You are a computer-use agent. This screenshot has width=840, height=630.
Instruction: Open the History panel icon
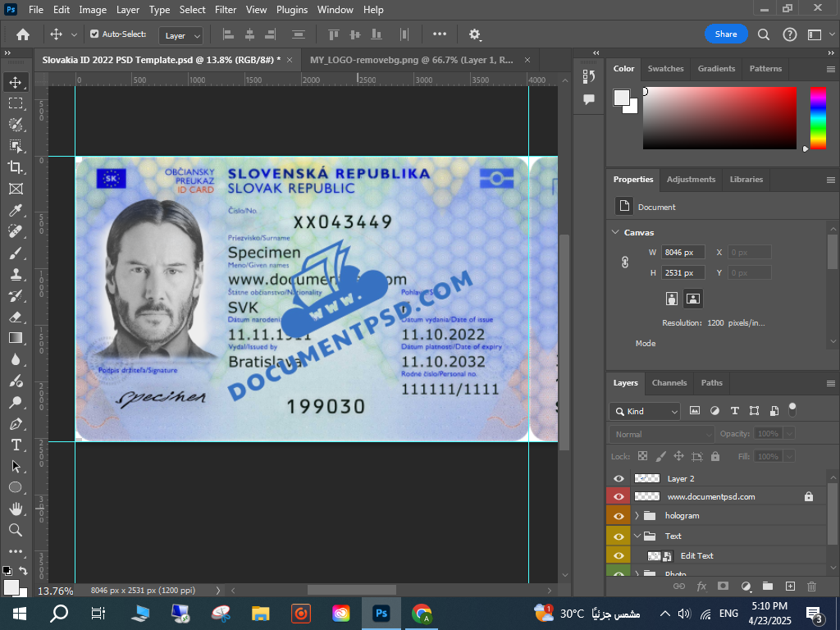click(589, 76)
